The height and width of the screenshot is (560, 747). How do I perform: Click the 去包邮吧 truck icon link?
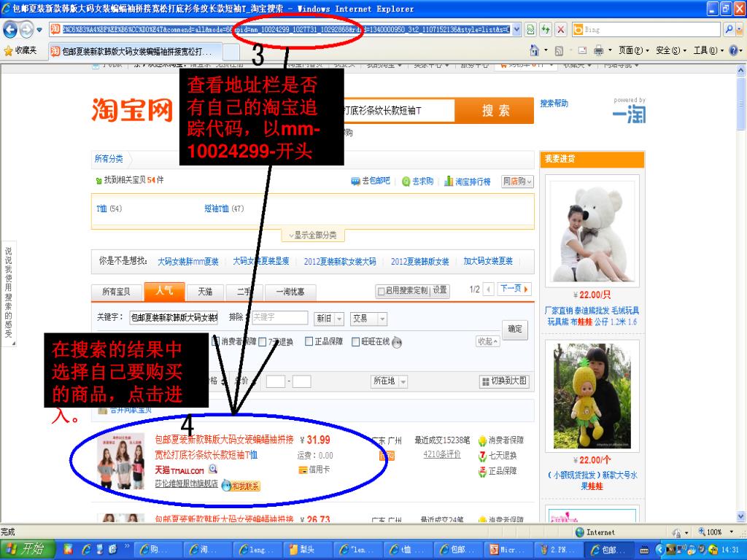pos(370,181)
